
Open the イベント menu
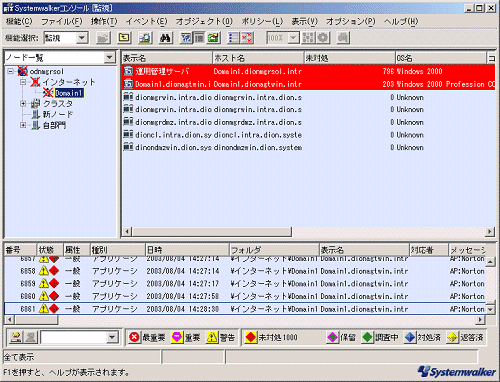point(146,21)
